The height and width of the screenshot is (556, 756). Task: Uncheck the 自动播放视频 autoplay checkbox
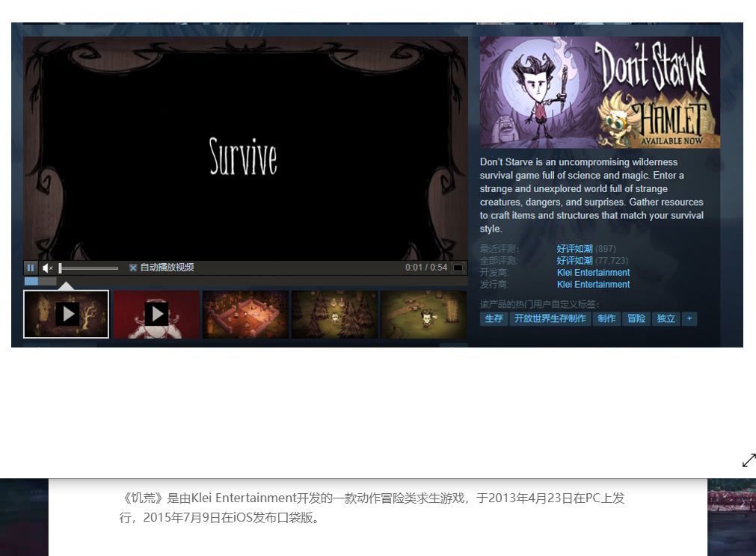click(133, 268)
